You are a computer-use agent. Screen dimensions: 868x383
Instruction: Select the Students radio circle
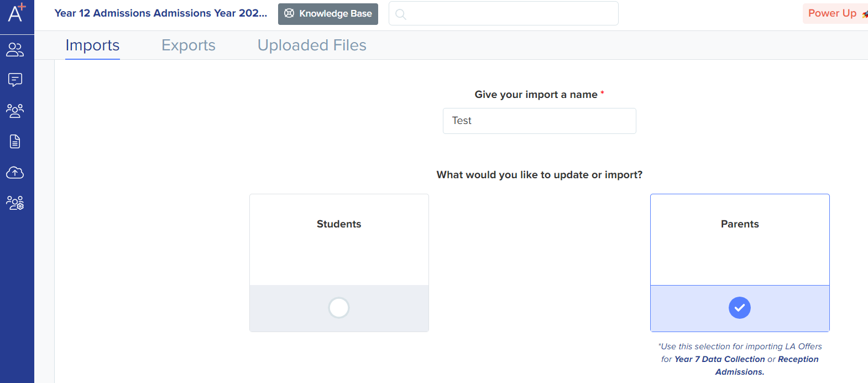339,308
